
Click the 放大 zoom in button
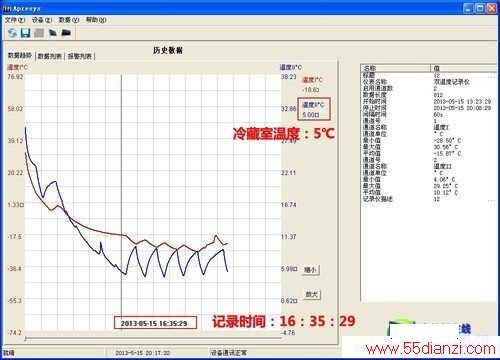coord(312,294)
